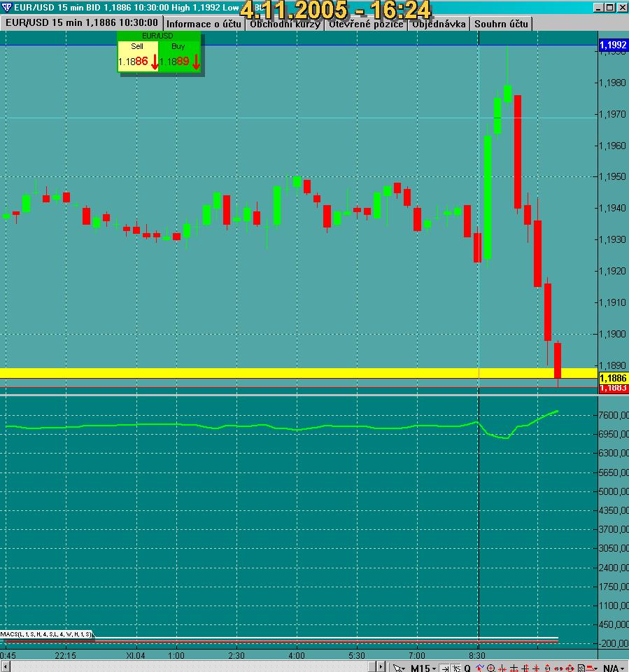
Task: Click the horizontal compress chart icon
Action: click(502, 668)
